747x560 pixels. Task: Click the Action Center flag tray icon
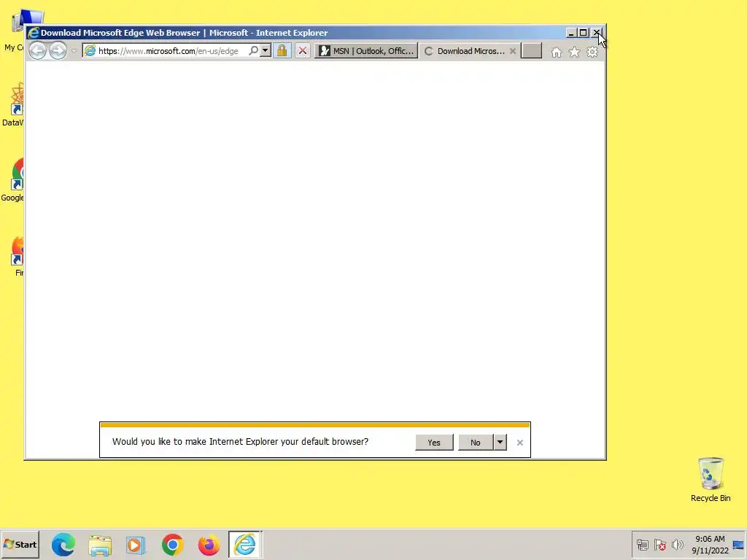tap(659, 544)
